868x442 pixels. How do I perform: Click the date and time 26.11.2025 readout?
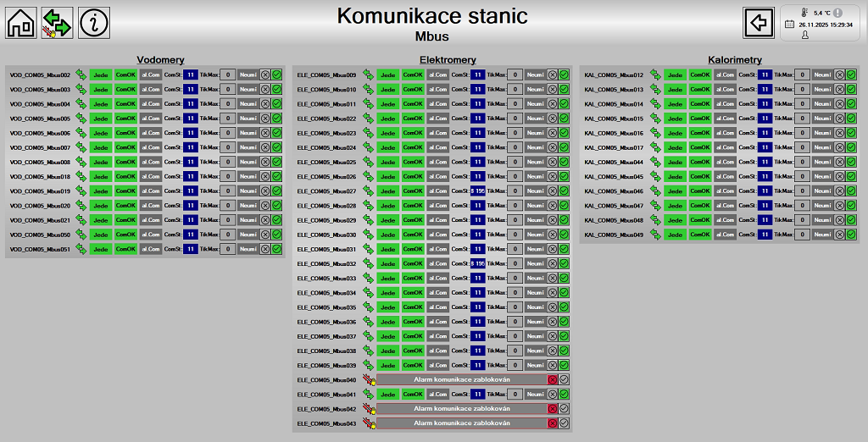[826, 25]
